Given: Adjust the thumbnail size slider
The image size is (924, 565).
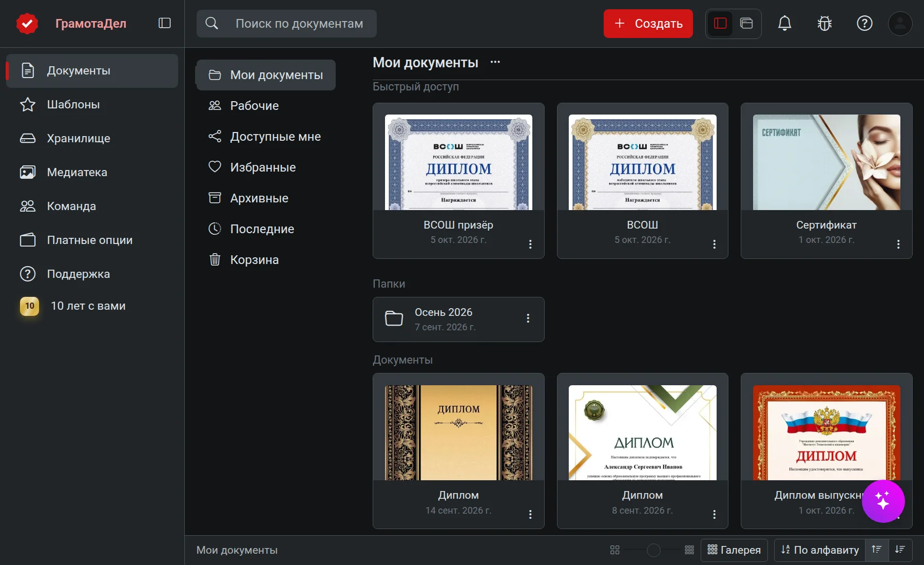Looking at the screenshot, I should tap(653, 550).
